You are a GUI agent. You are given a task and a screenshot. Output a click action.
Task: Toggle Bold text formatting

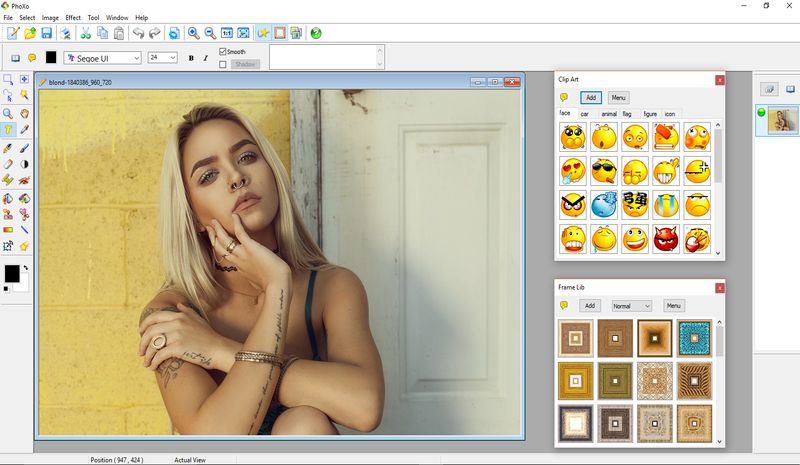pyautogui.click(x=191, y=58)
